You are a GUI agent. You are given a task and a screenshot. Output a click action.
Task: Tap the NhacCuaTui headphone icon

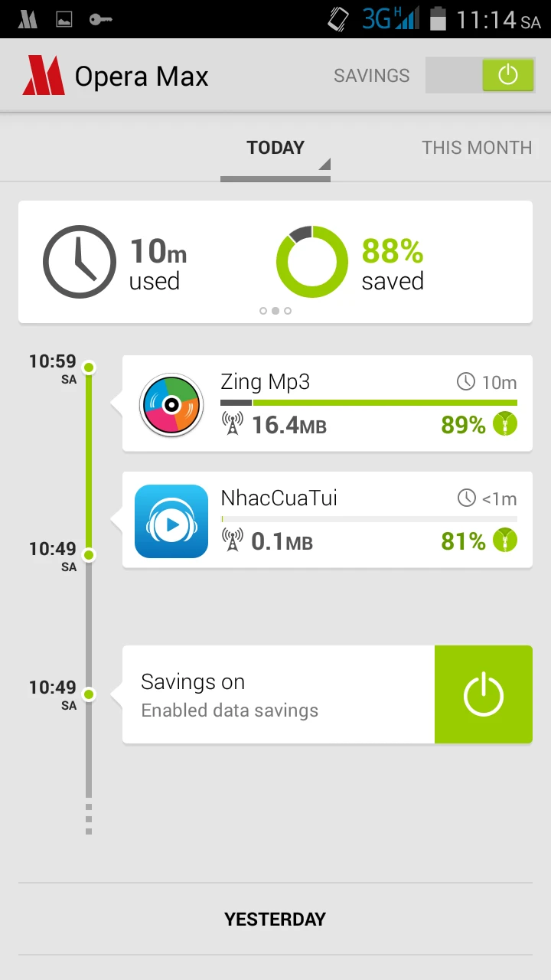(171, 521)
